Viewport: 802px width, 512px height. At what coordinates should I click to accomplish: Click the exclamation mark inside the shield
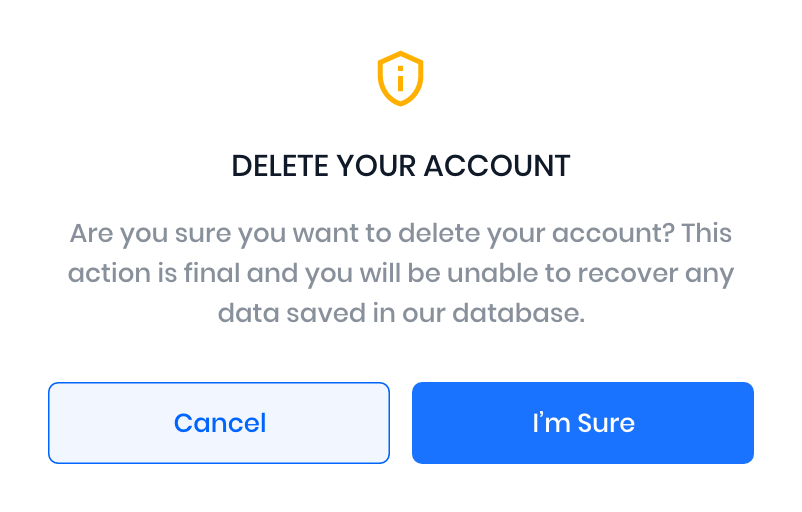pyautogui.click(x=400, y=79)
